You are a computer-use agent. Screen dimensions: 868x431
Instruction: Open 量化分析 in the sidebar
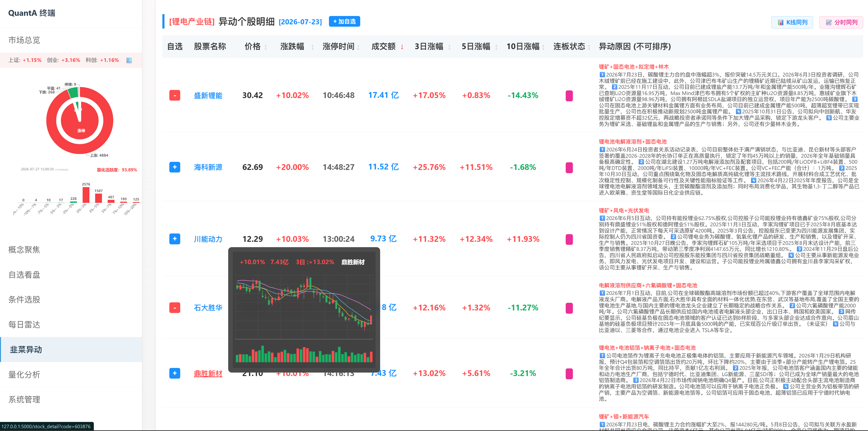coord(71,374)
